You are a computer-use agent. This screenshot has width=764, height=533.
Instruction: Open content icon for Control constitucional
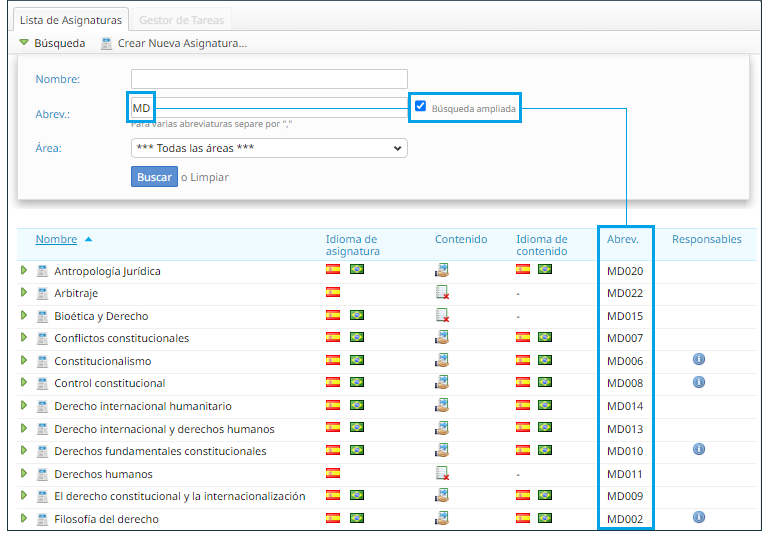pos(442,382)
